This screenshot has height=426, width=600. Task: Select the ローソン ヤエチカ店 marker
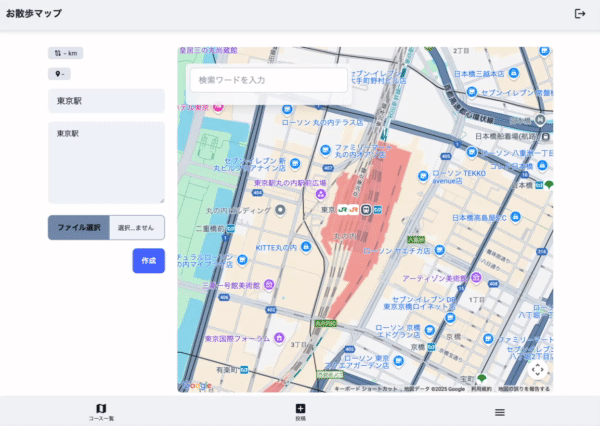point(440,250)
